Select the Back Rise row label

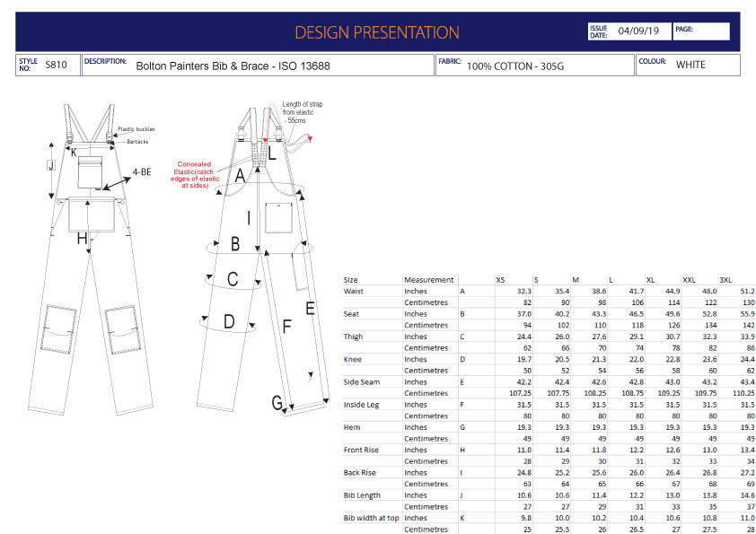coord(360,472)
